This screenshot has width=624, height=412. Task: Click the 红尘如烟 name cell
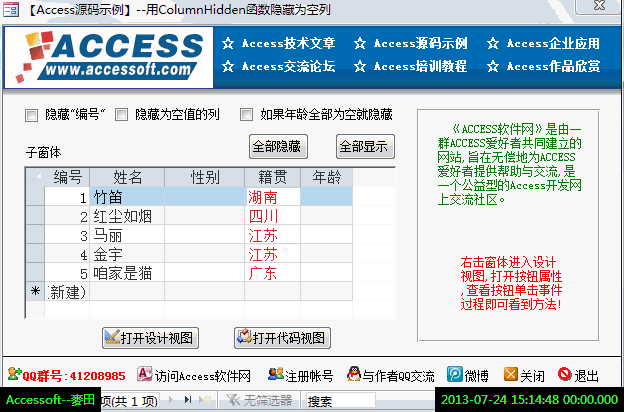[x=127, y=216]
